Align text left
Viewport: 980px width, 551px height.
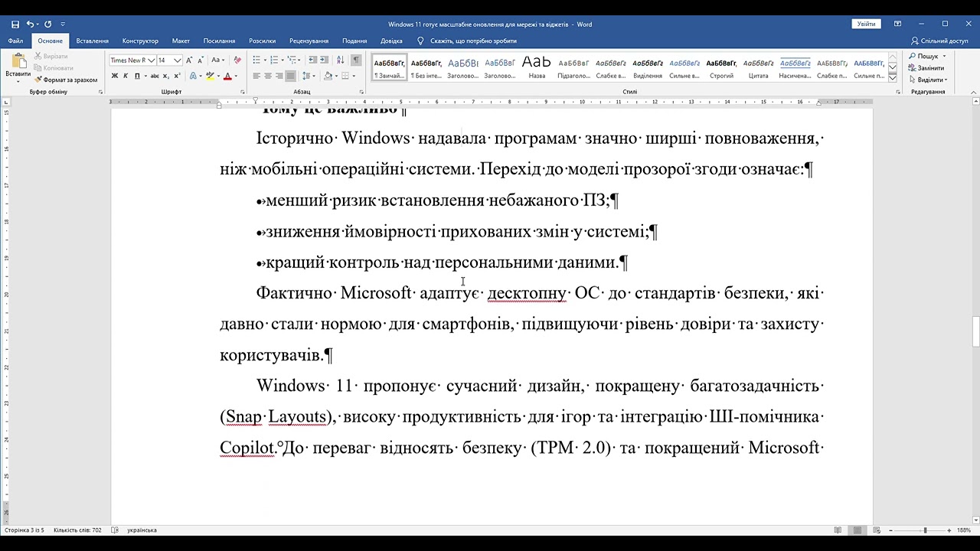[x=256, y=76]
